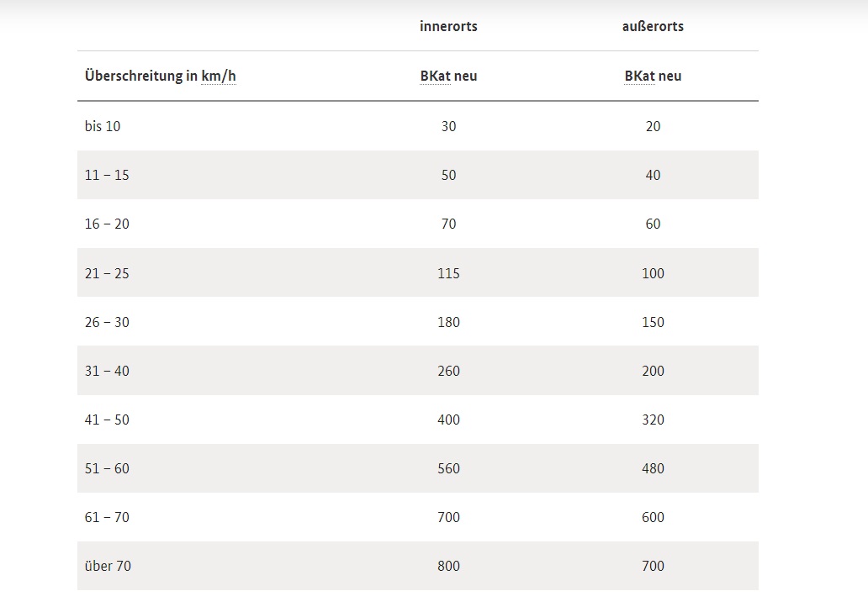Click BKat abbreviation under innerorts

coord(435,76)
